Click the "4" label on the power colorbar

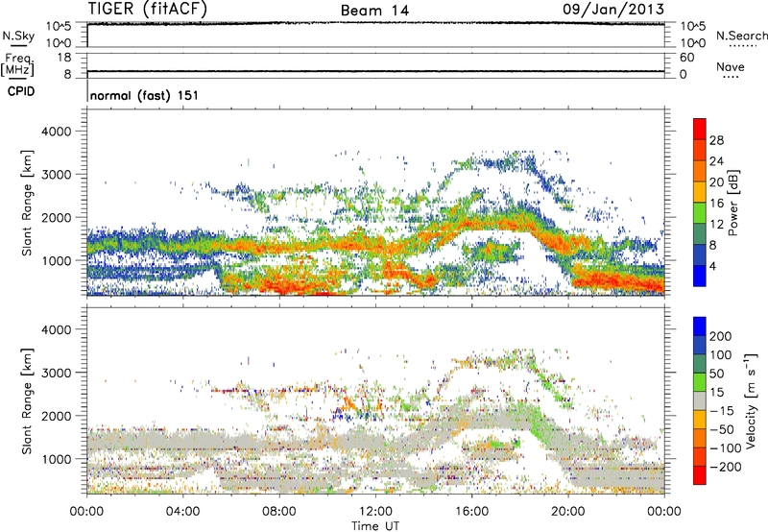click(x=713, y=266)
